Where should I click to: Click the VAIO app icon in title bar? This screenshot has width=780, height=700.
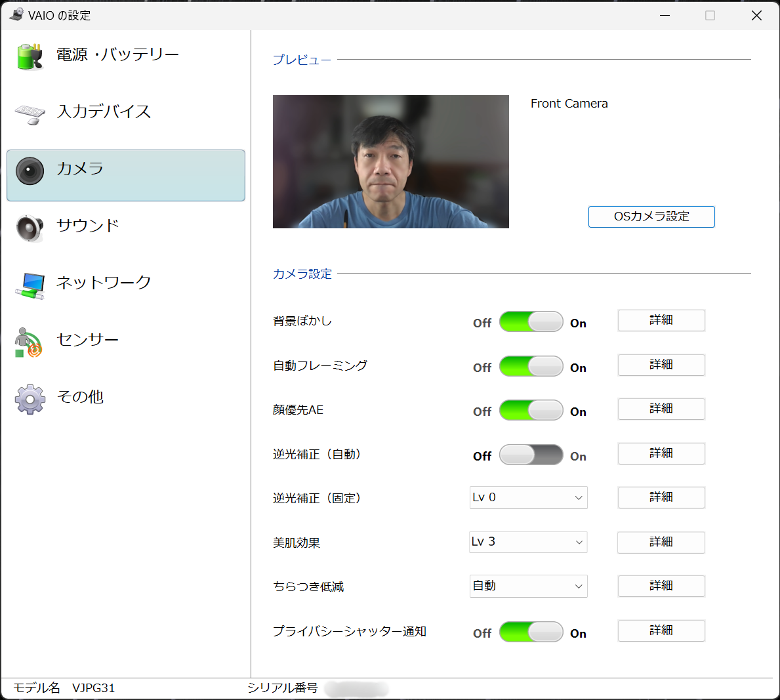click(x=16, y=14)
